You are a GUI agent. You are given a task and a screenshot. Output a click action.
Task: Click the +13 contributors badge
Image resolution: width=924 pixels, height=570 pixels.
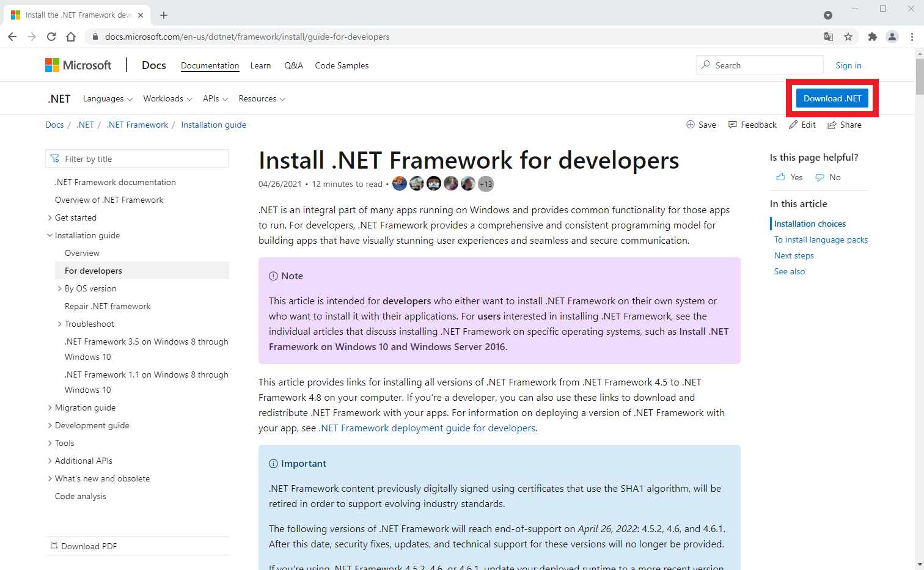coord(486,184)
